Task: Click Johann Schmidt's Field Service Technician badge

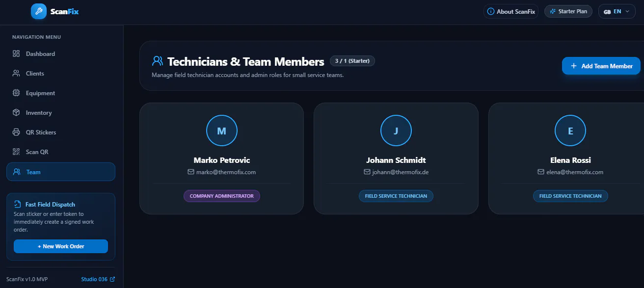Action: [x=396, y=196]
